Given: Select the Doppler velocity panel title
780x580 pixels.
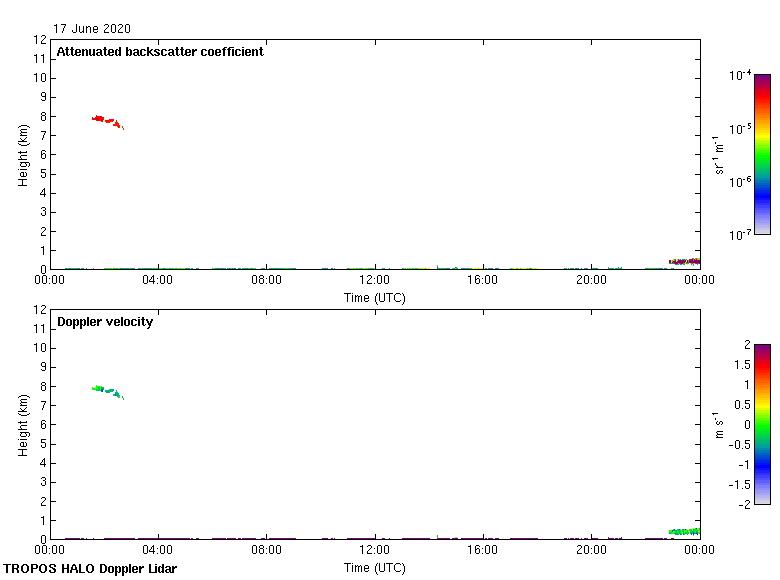Looking at the screenshot, I should coord(105,322).
